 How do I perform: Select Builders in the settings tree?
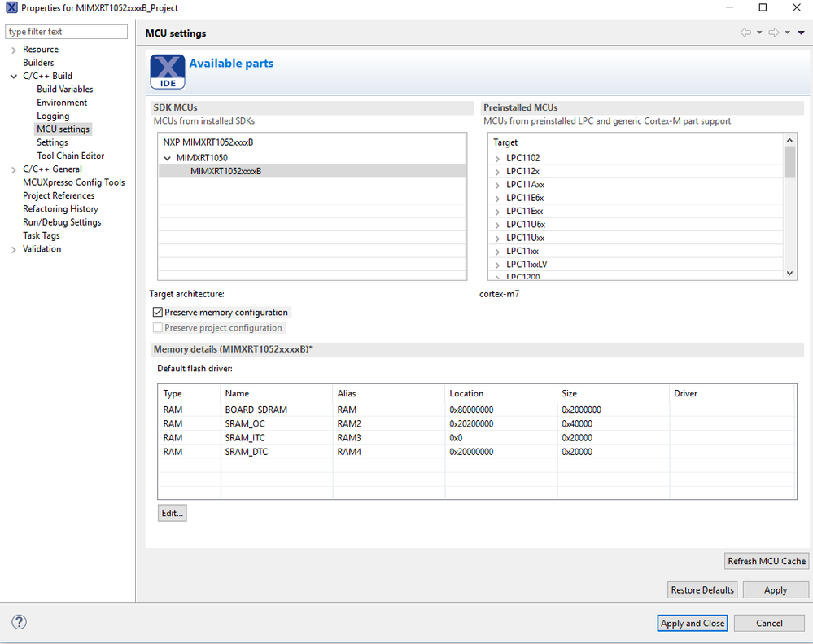(38, 62)
